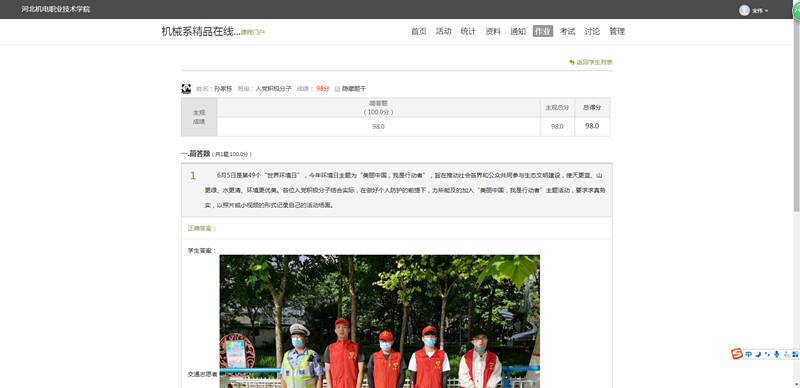The height and width of the screenshot is (388, 800).
Task: Click the 返回学生列表 link
Action: [x=594, y=62]
